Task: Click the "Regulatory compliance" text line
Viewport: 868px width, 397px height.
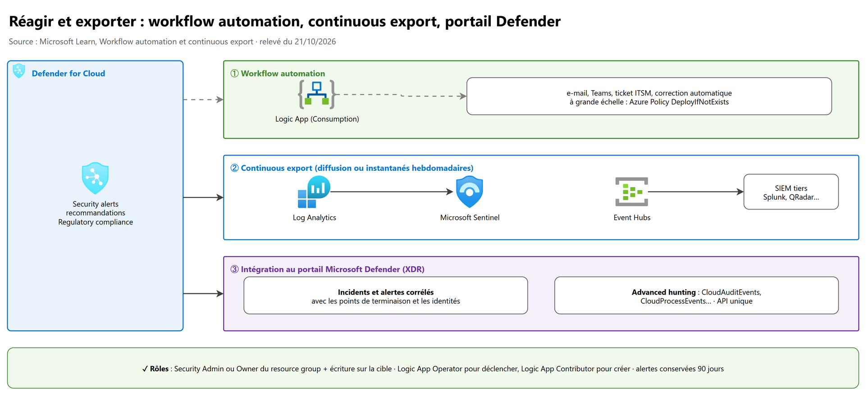Action: pyautogui.click(x=96, y=222)
